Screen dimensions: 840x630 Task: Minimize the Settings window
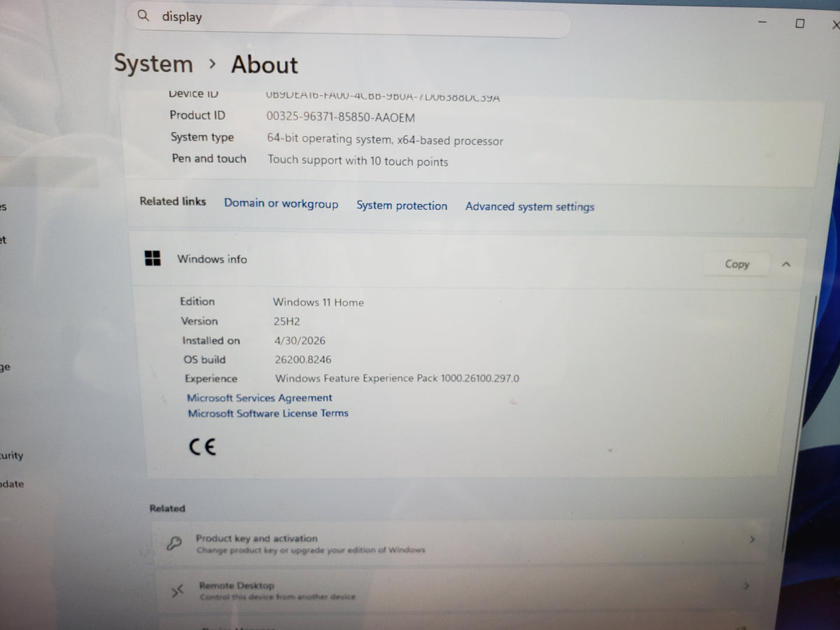point(762,22)
